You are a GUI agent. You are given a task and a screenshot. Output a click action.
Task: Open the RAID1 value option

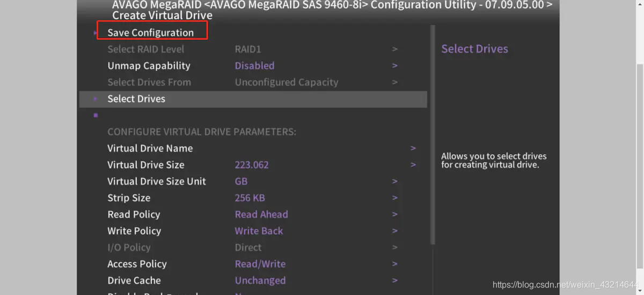(248, 49)
